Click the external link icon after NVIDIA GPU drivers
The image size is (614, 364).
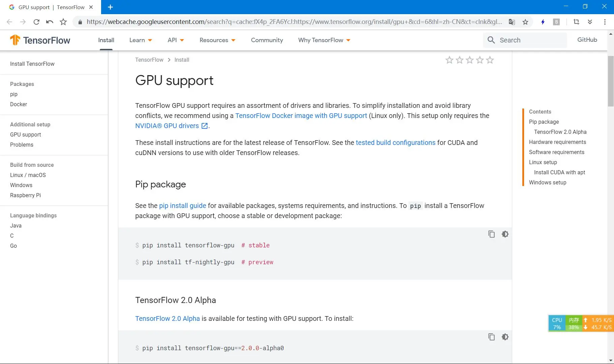(205, 126)
